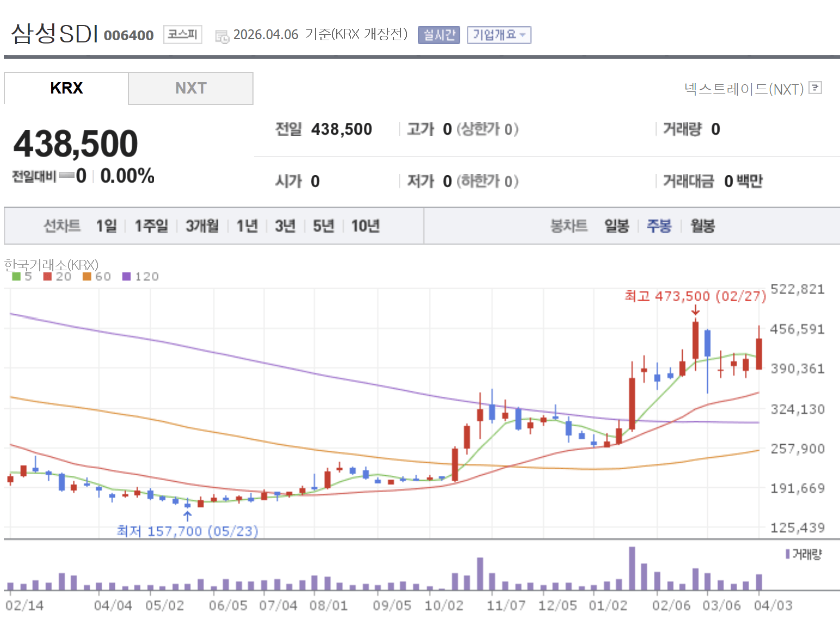Open the 넥스트레이드(NXT) help icon
Screen dimensions: 840x634
coord(815,88)
